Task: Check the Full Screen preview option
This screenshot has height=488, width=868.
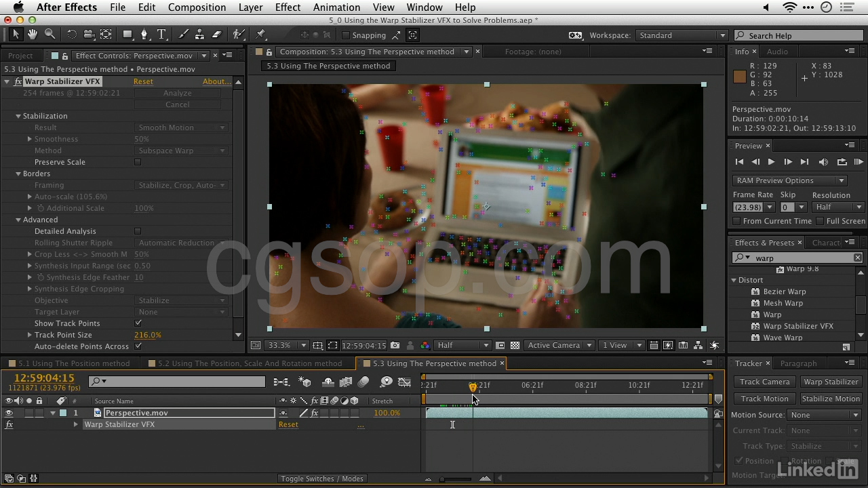Action: point(820,221)
